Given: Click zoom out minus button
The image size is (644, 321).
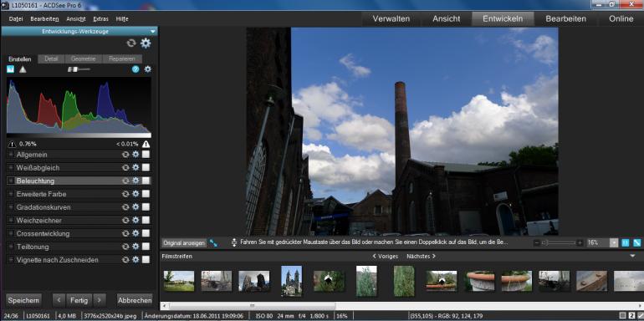Looking at the screenshot, I should (x=537, y=243).
